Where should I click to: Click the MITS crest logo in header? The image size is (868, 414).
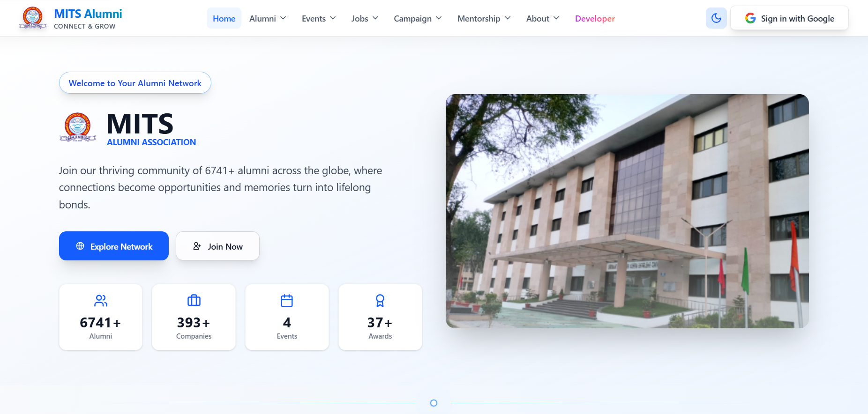coord(33,18)
